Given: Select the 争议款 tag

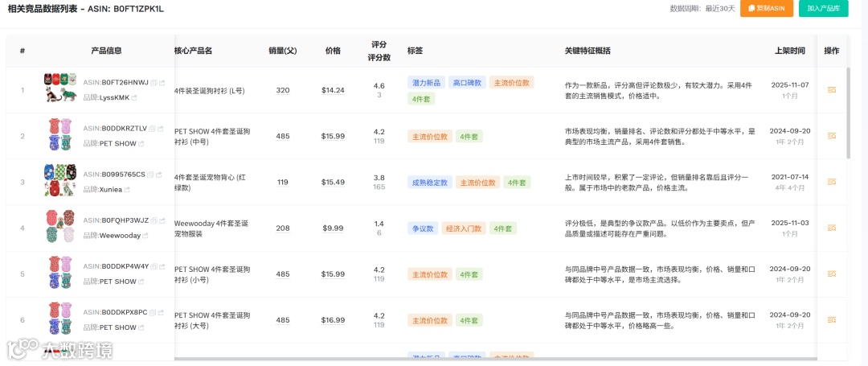Looking at the screenshot, I should (423, 228).
